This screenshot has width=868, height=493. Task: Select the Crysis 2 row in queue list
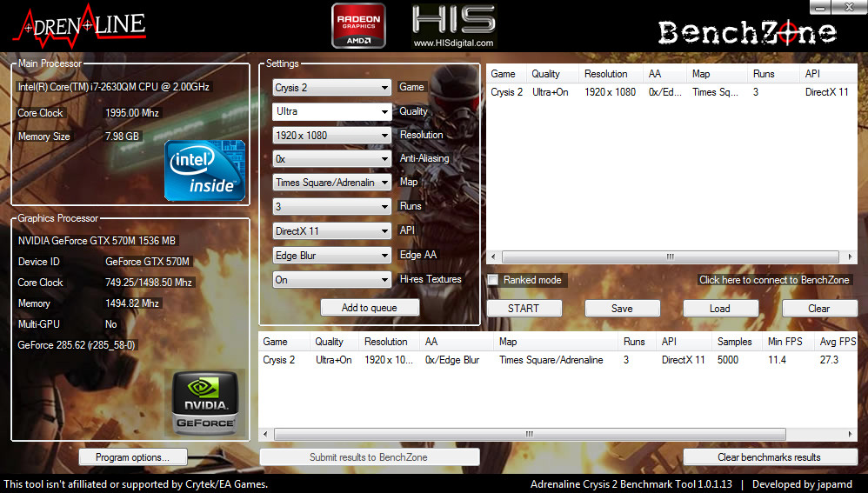pos(671,92)
